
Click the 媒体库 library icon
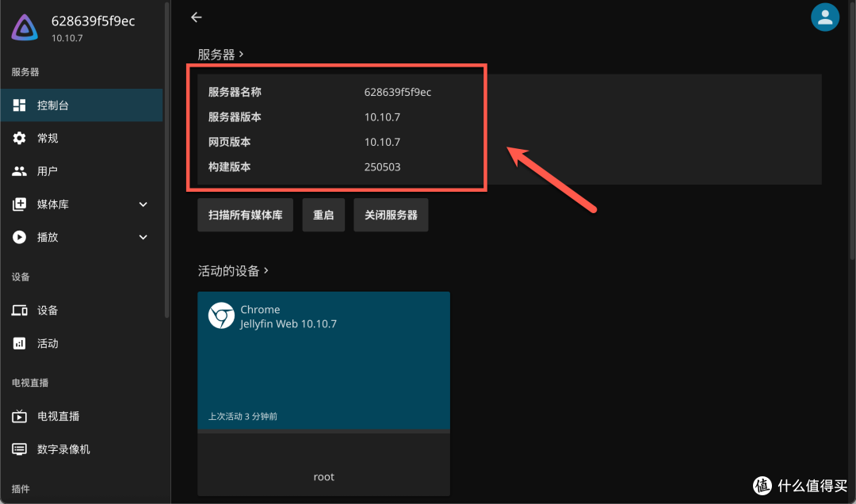click(x=19, y=204)
